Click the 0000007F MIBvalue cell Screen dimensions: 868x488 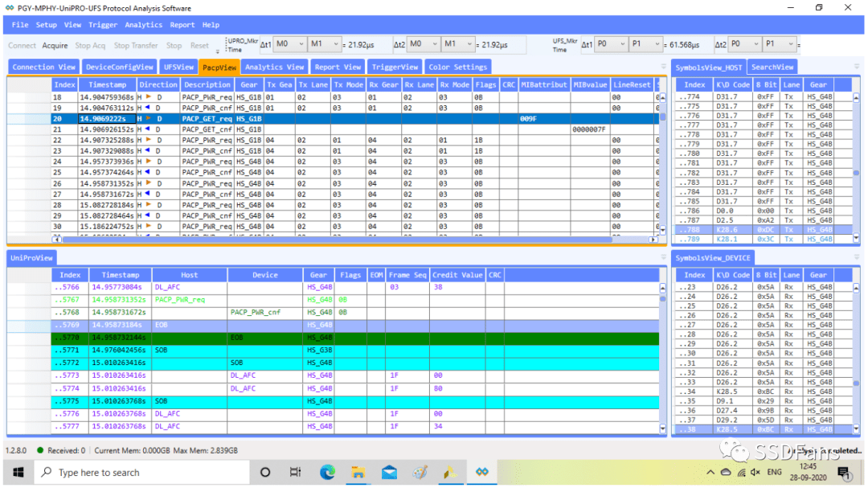pos(589,129)
